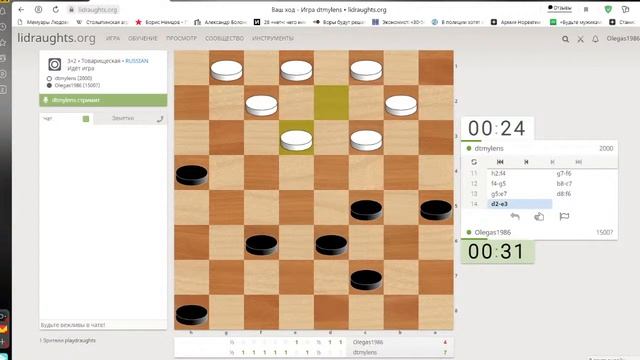Open the Olegas1986 user menu
The width and height of the screenshot is (640, 360).
coord(623,38)
